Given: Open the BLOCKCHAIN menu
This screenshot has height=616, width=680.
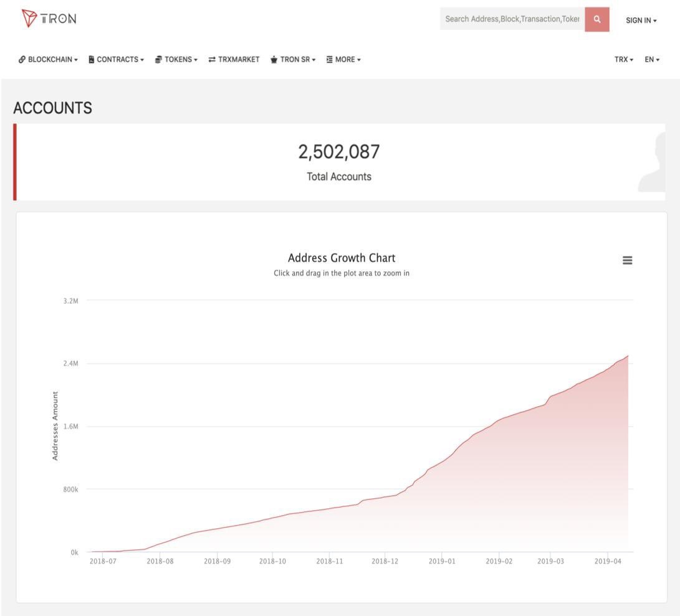Looking at the screenshot, I should click(52, 60).
